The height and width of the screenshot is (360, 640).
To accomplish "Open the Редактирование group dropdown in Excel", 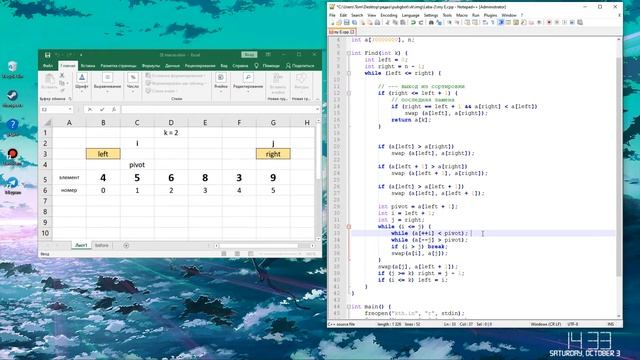I will [x=248, y=83].
